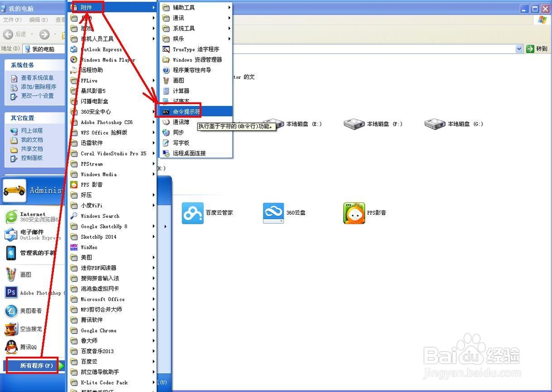Launch Internet 360安全浏览器 in Start menu
Viewport: 552px width, 392px height.
(34, 217)
